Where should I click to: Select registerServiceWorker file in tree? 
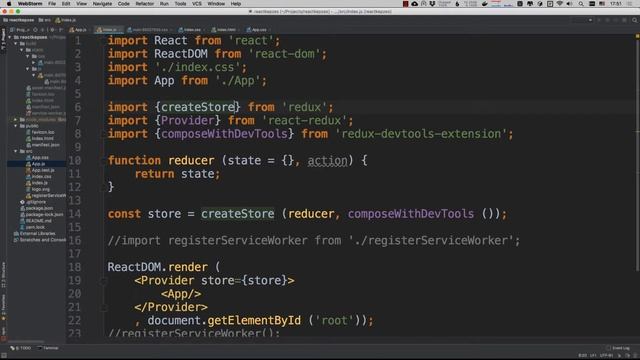(x=46, y=196)
